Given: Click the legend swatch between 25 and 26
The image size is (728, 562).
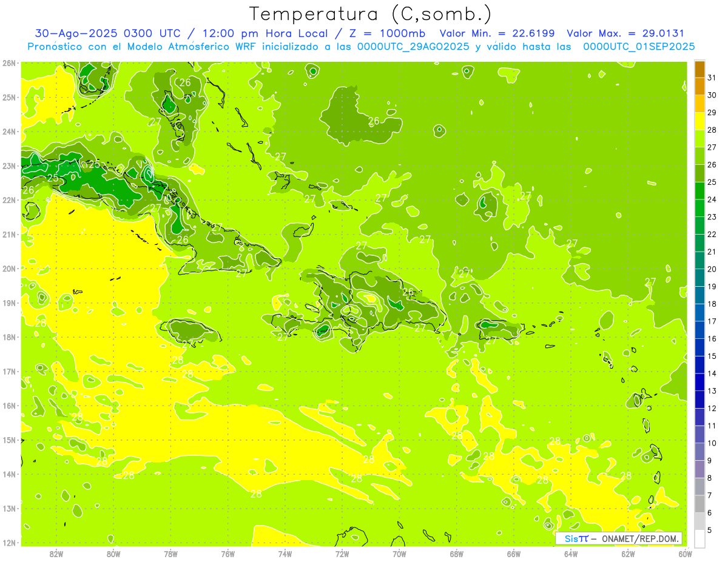Looking at the screenshot, I should [x=699, y=173].
